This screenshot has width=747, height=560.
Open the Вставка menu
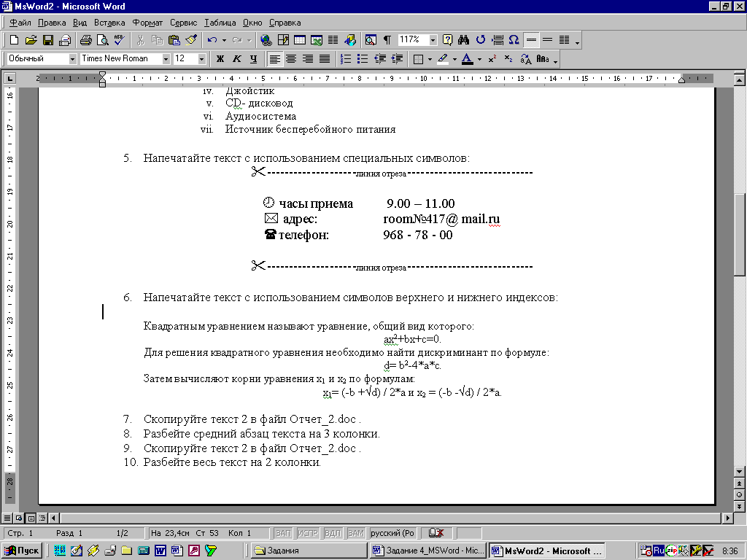(x=109, y=23)
